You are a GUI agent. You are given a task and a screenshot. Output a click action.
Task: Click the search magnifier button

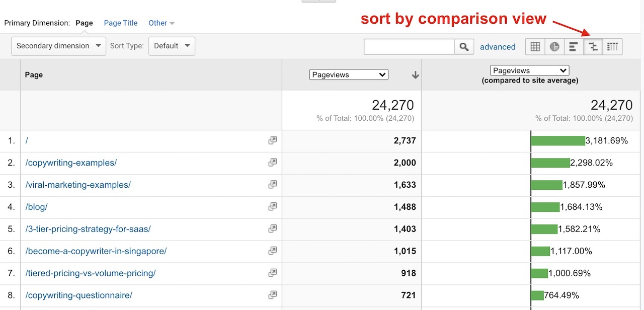464,47
